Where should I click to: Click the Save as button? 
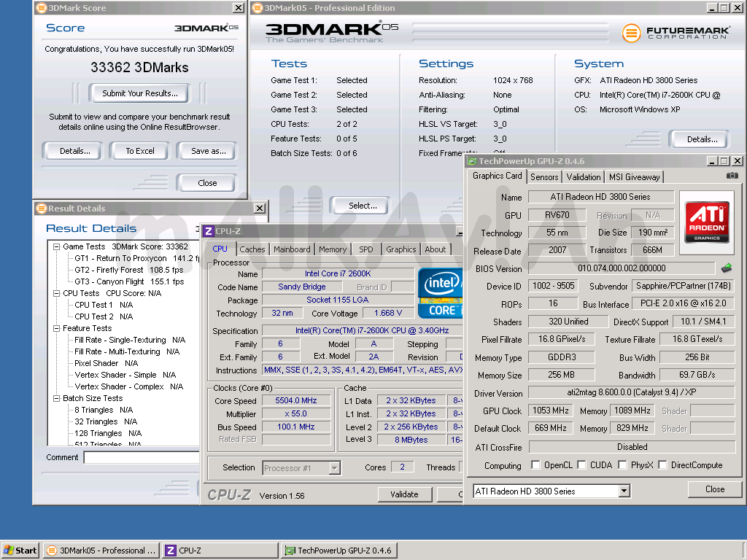pos(208,151)
